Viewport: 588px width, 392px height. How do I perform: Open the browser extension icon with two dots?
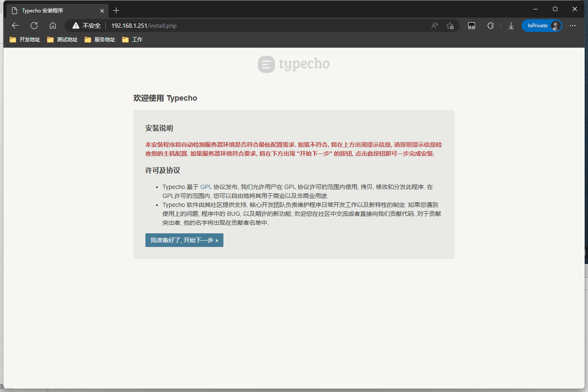click(x=472, y=26)
